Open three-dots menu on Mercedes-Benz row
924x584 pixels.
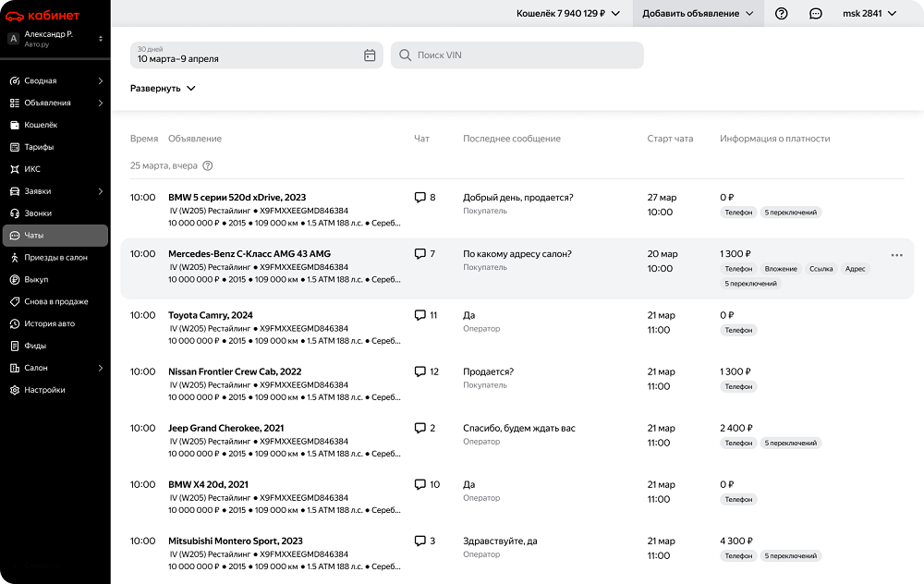point(896,255)
